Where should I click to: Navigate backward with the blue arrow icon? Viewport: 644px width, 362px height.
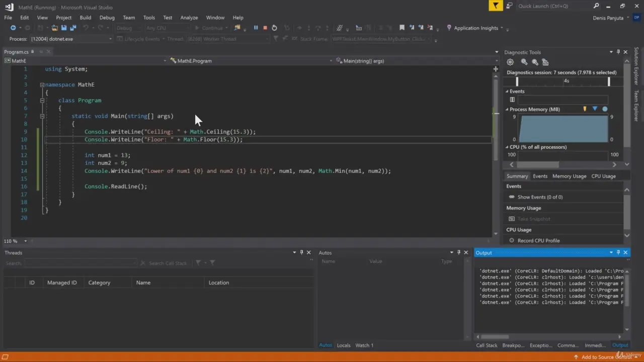click(13, 28)
